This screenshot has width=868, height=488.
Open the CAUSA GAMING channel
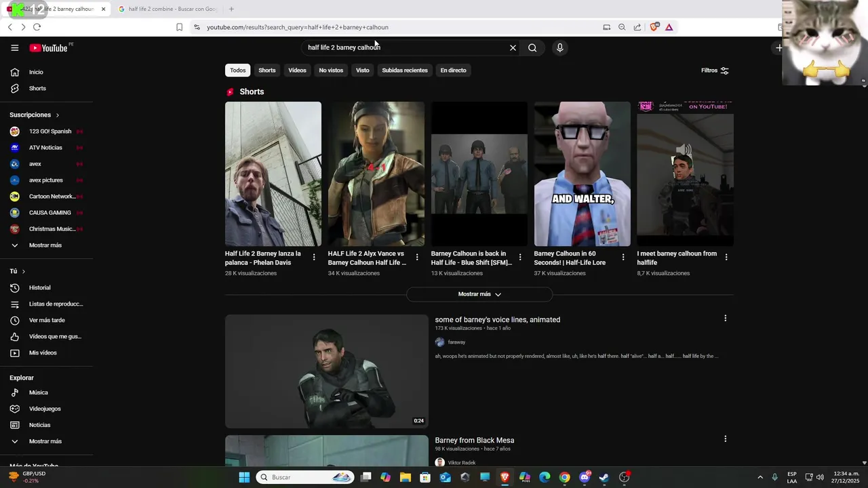point(46,213)
